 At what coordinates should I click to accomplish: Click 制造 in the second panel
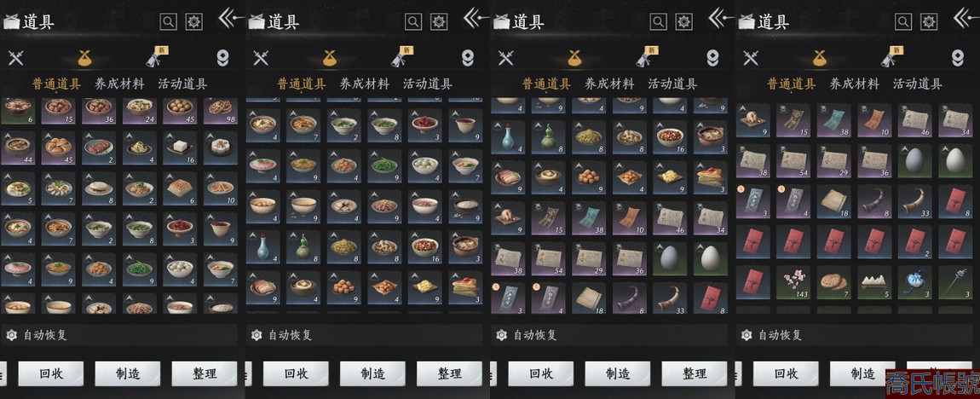(x=372, y=374)
